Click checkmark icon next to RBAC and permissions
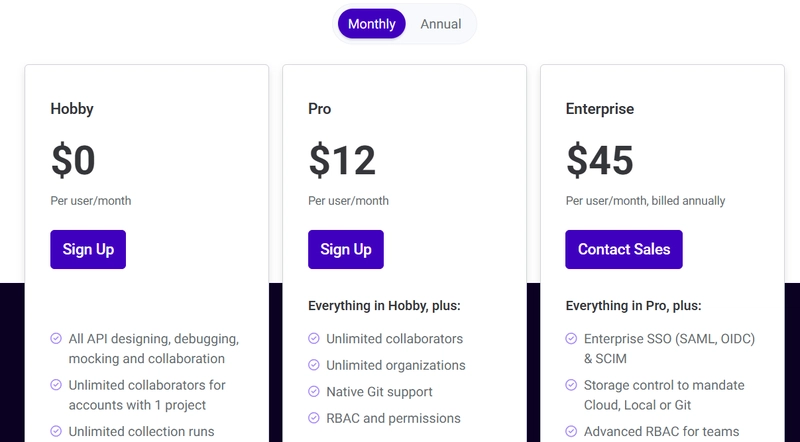The width and height of the screenshot is (800, 442). [x=314, y=418]
